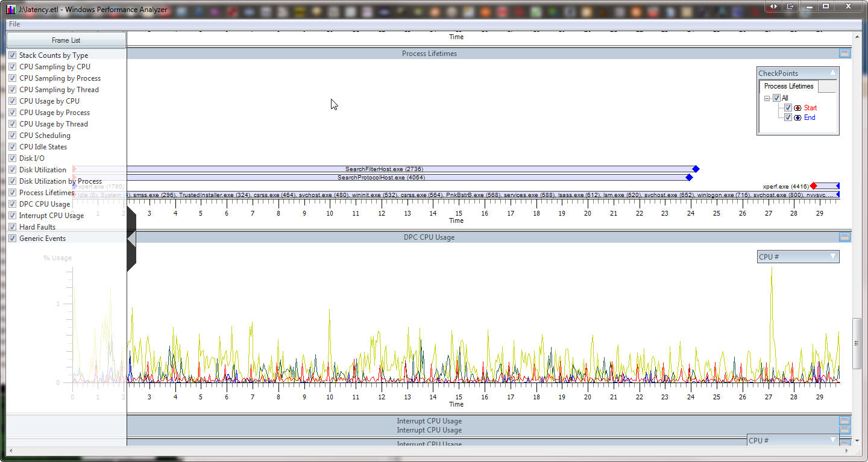
Task: Click the SearchFilterHost.exe (2736) lifetime bar
Action: 384,169
